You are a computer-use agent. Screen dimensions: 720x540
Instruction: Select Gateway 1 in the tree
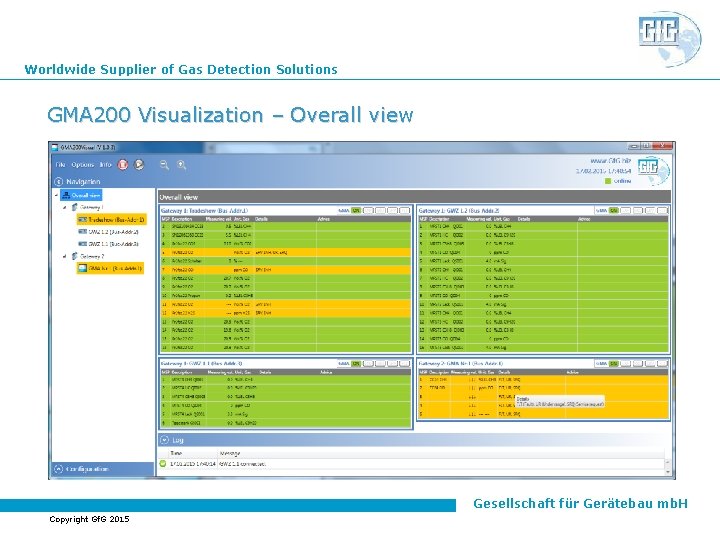[92, 207]
